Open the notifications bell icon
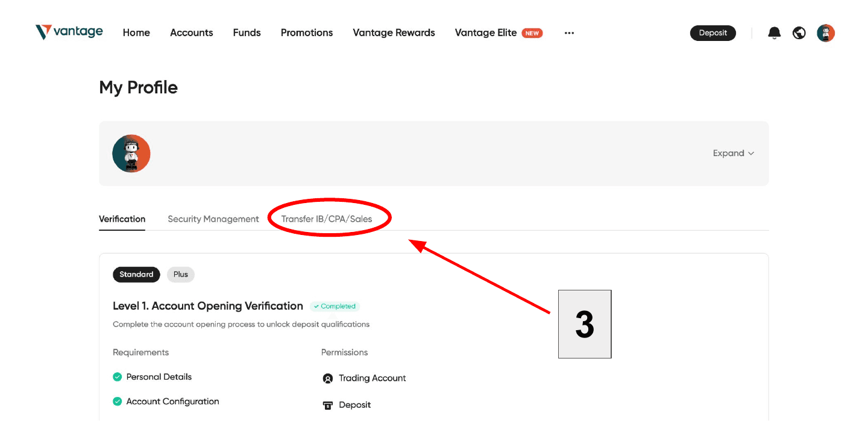Viewport: 868px width, 429px height. 774,33
